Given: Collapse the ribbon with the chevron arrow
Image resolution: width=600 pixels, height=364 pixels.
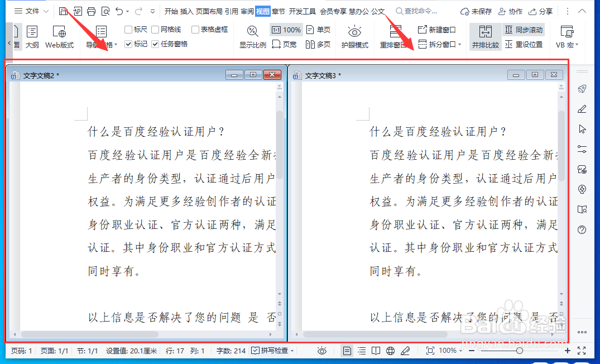Looking at the screenshot, I should [582, 12].
